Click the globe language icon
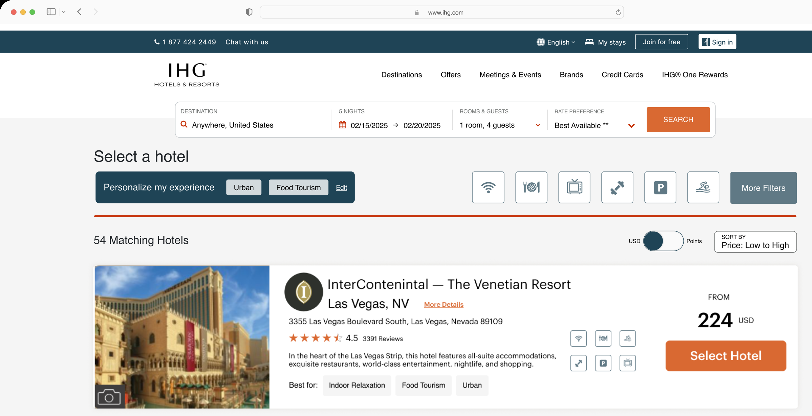 point(541,42)
